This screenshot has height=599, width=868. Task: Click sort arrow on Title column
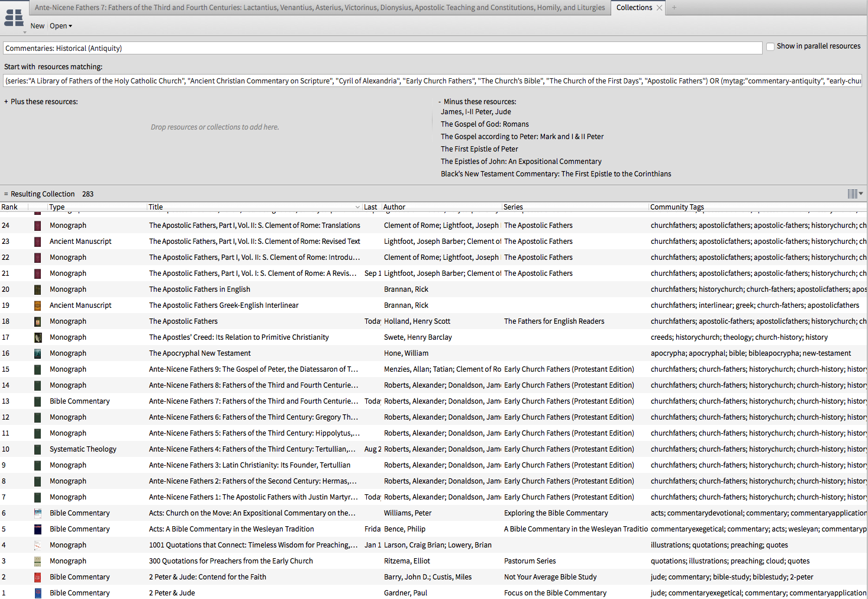click(357, 207)
